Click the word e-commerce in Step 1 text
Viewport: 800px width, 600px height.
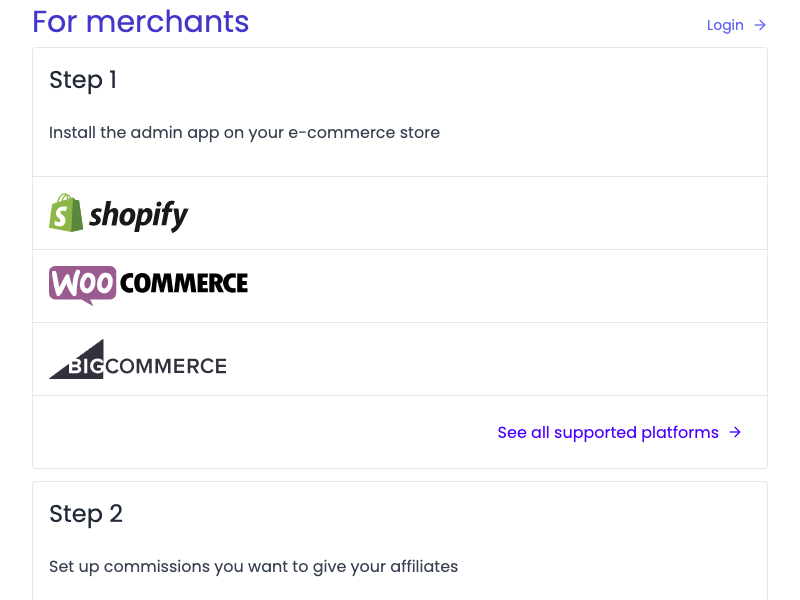click(x=342, y=133)
